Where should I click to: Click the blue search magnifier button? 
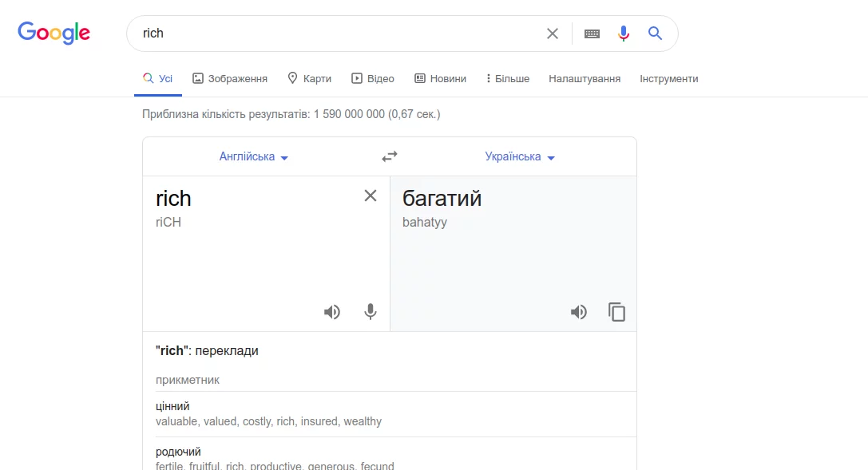(656, 34)
